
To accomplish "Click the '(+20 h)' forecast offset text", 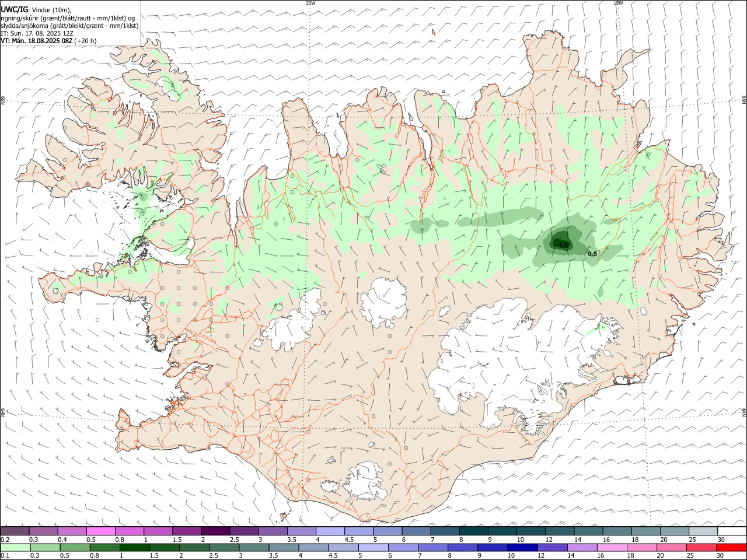I will (86, 41).
